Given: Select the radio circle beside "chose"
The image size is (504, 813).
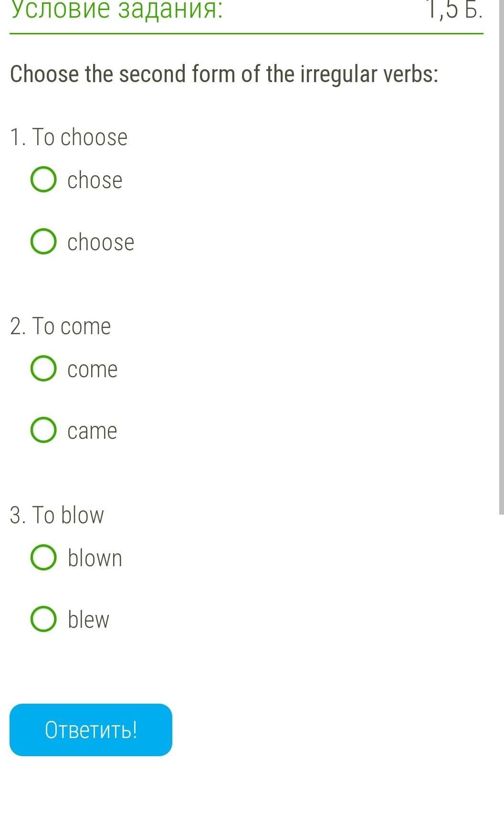Looking at the screenshot, I should 43,179.
